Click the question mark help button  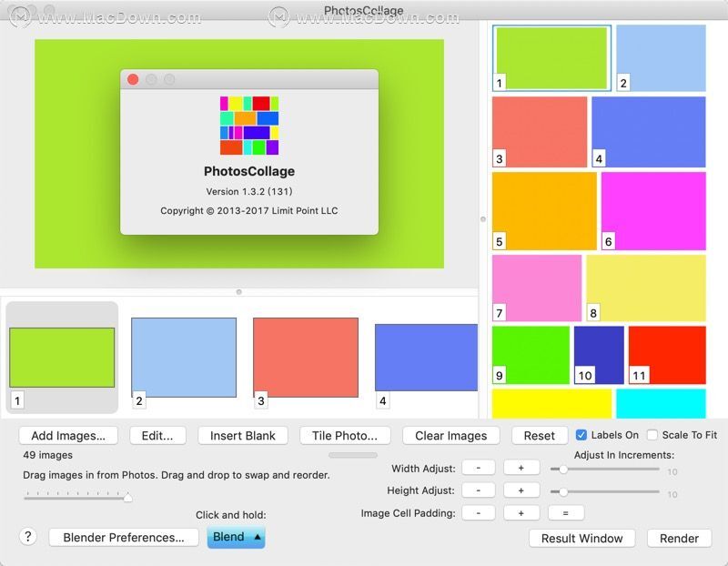pos(28,537)
